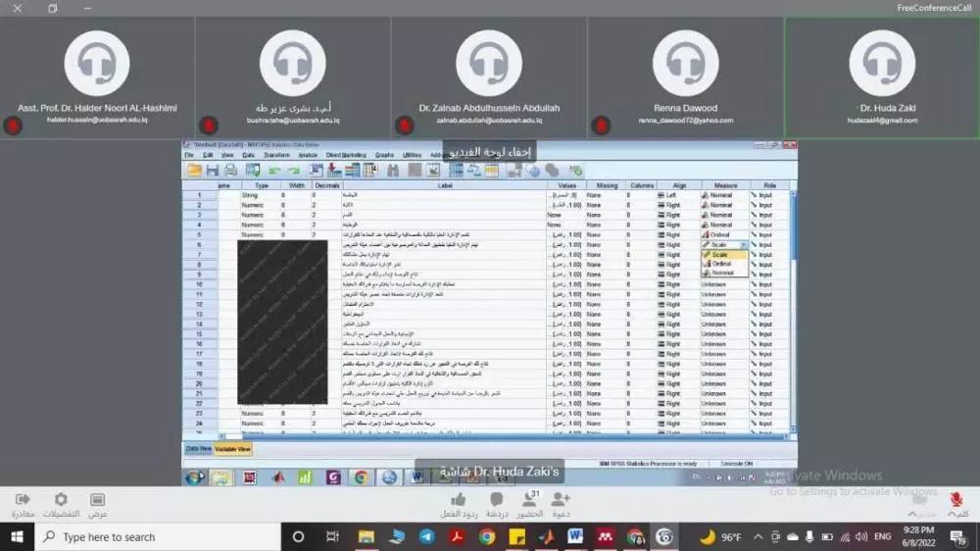The width and height of the screenshot is (980, 551).
Task: Click the thumbs-up reactions icon
Action: click(x=458, y=500)
